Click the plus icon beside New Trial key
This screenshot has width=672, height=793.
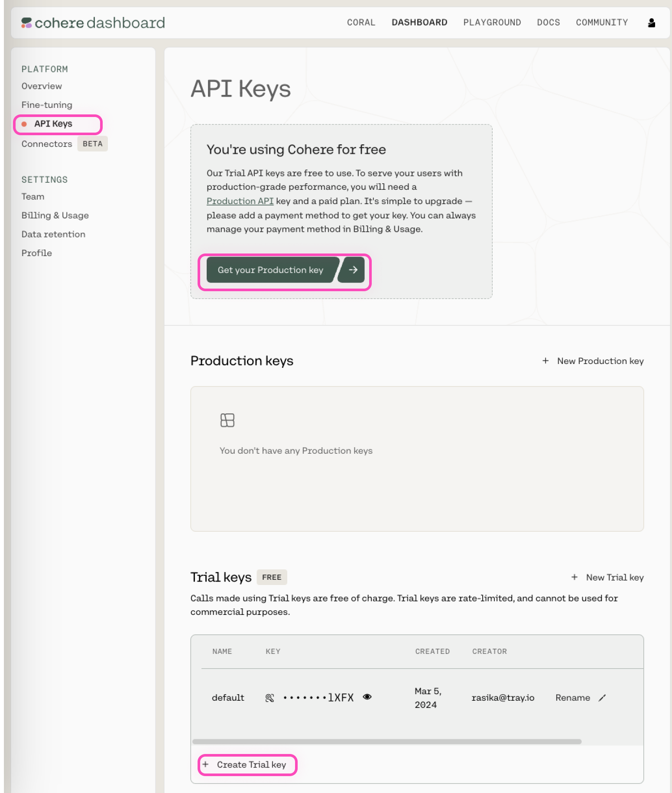tap(575, 577)
